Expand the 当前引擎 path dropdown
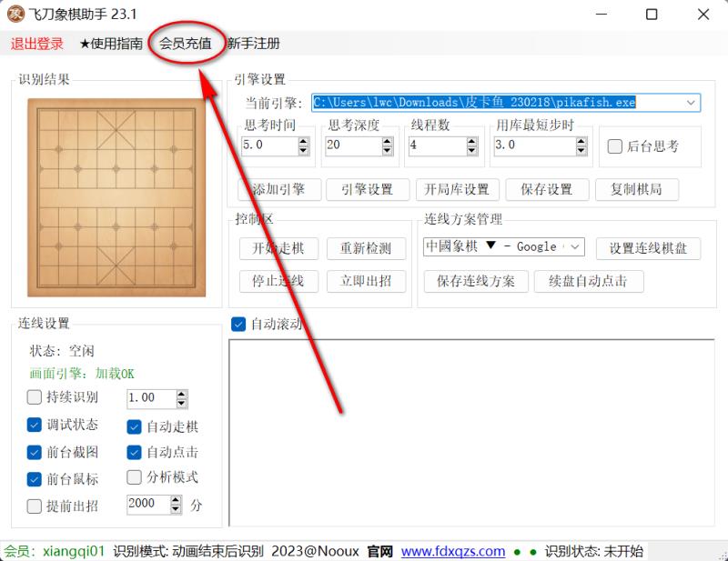728x561 pixels. click(x=692, y=103)
